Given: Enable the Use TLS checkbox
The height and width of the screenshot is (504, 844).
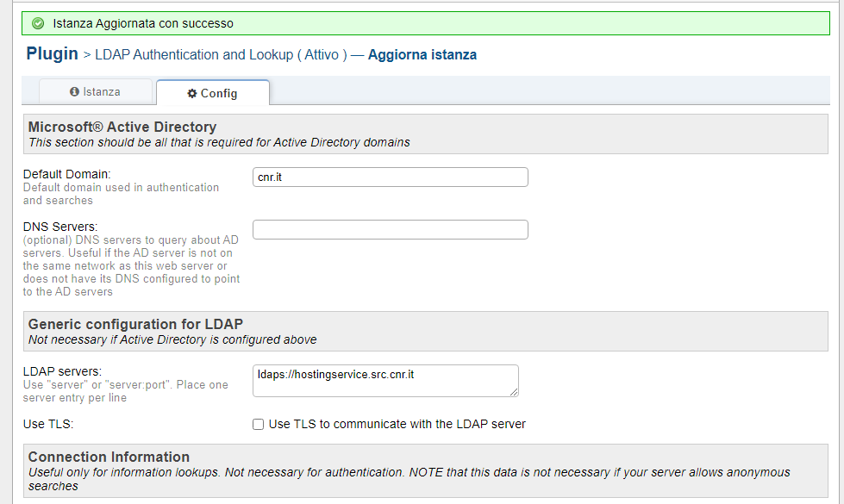Looking at the screenshot, I should 257,423.
